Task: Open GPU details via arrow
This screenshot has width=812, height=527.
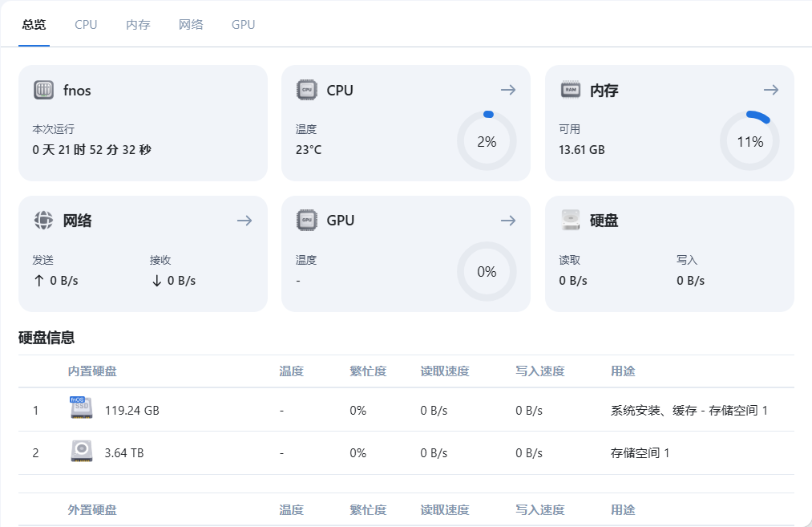Action: tap(507, 220)
